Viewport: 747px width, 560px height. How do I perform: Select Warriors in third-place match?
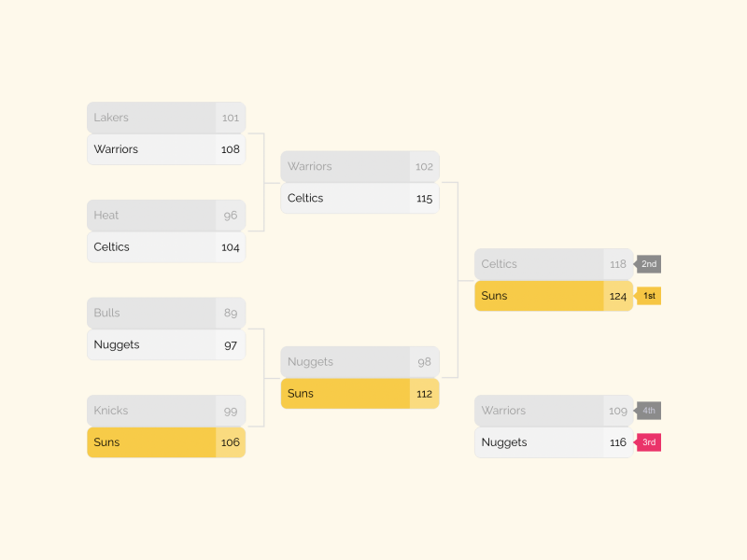coord(542,411)
